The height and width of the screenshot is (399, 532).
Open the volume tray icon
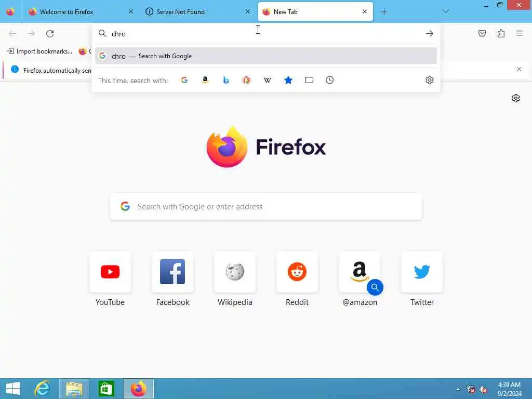(483, 389)
